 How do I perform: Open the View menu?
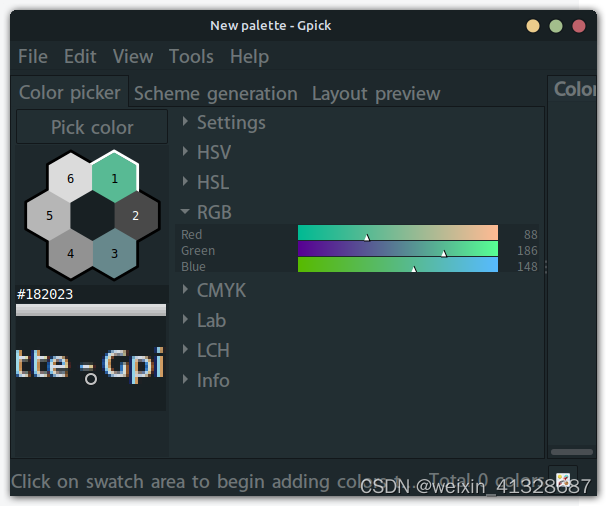pyautogui.click(x=133, y=57)
